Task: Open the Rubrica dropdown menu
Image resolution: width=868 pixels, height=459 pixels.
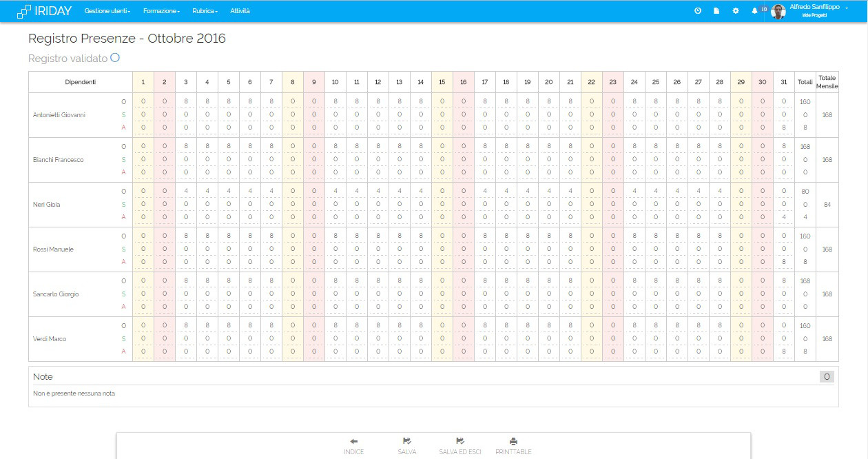Action: 205,11
